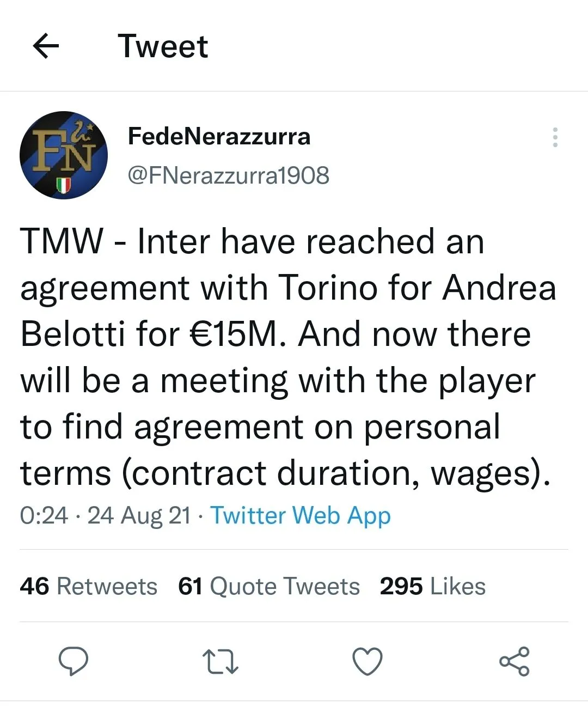The image size is (588, 712).
Task: Open the Twitter Web App source link
Action: pyautogui.click(x=301, y=515)
